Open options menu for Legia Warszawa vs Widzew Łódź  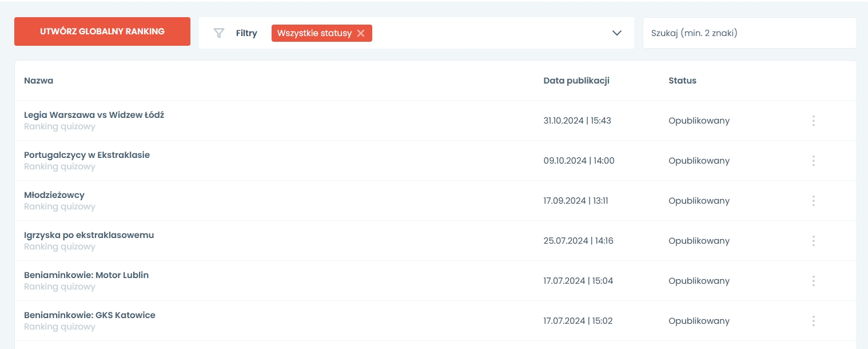coord(813,121)
